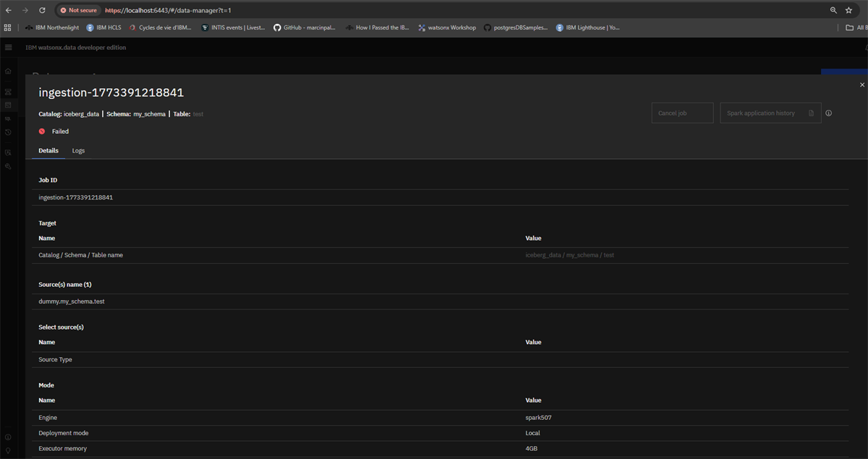The image size is (868, 459).
Task: Open GitHub marcinpal bookmark
Action: pos(305,27)
